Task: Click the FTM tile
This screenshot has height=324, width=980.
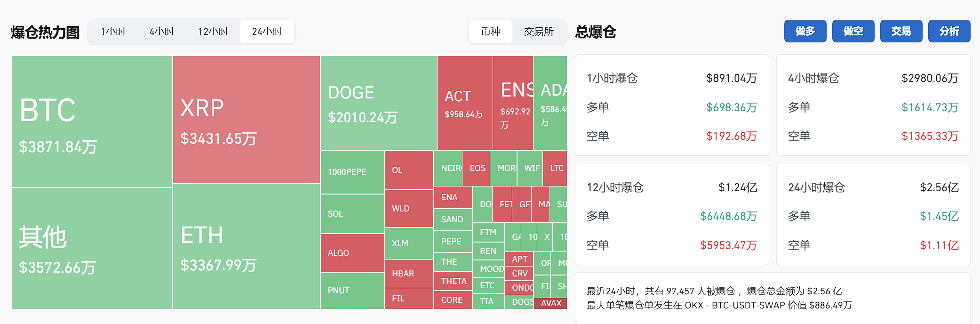Action: pyautogui.click(x=488, y=232)
